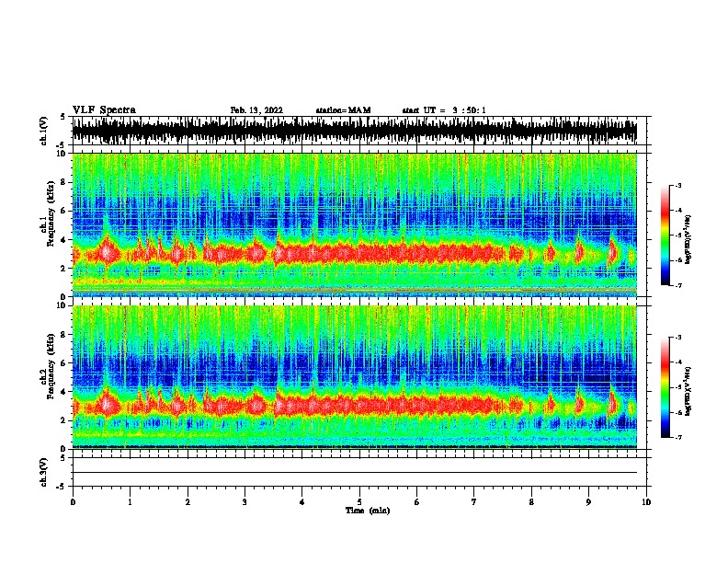Image resolution: width=728 pixels, height=563 pixels.
Task: Click the 'Time (min)' axis label
Action: (x=368, y=511)
